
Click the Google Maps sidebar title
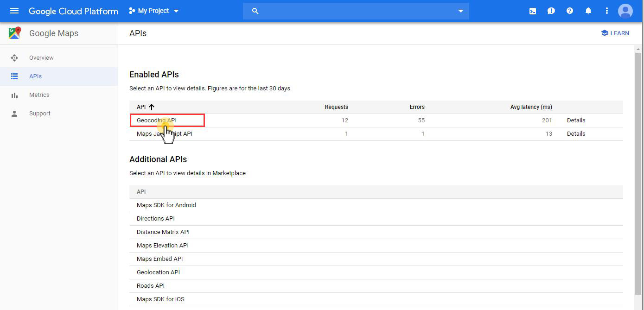[x=54, y=33]
